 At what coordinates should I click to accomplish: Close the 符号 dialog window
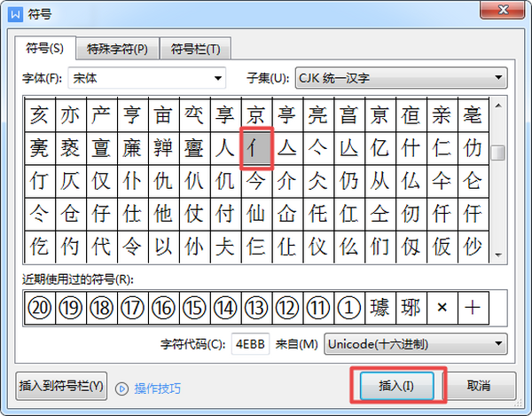click(x=503, y=10)
